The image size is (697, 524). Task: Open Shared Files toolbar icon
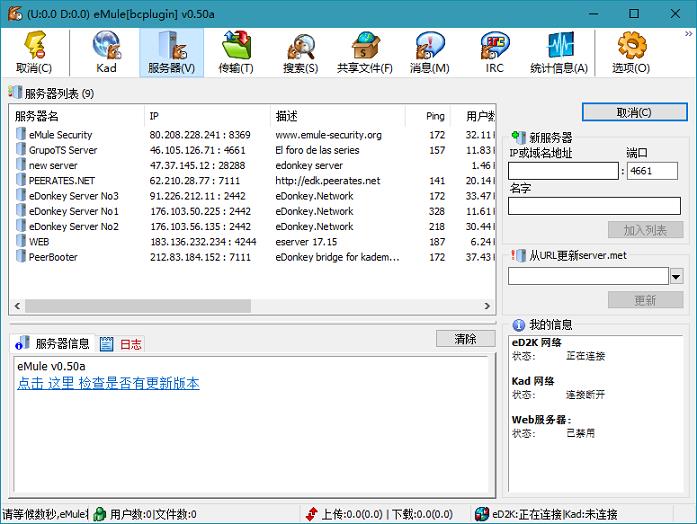point(366,52)
